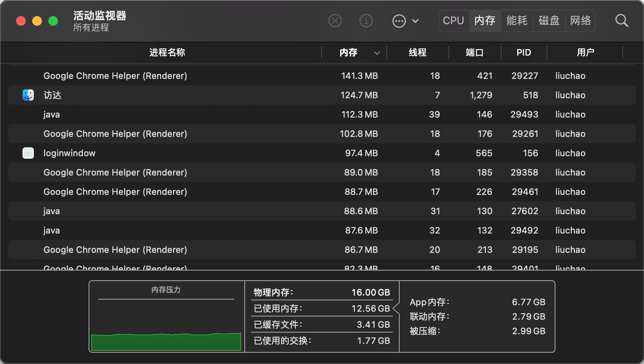Switch to the CPU tab

[454, 21]
